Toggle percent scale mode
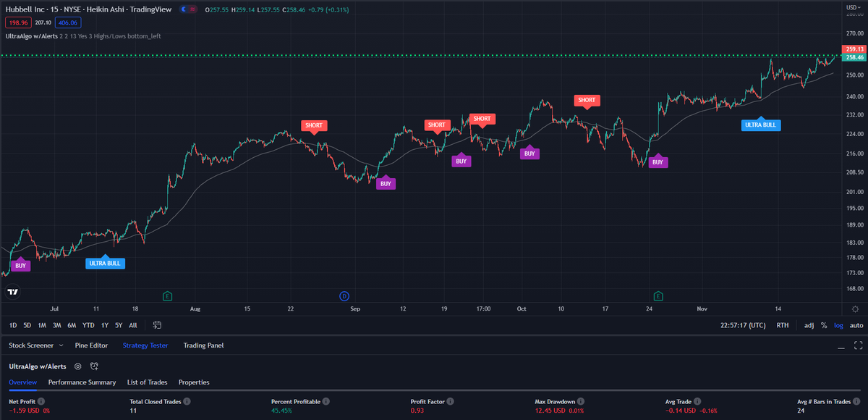This screenshot has height=420, width=868. (824, 325)
